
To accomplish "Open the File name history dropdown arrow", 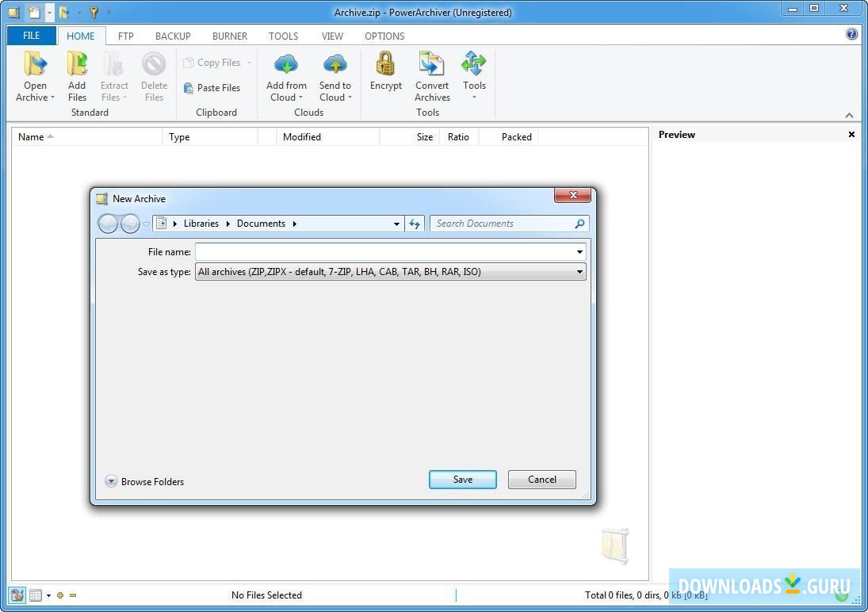I will point(579,252).
